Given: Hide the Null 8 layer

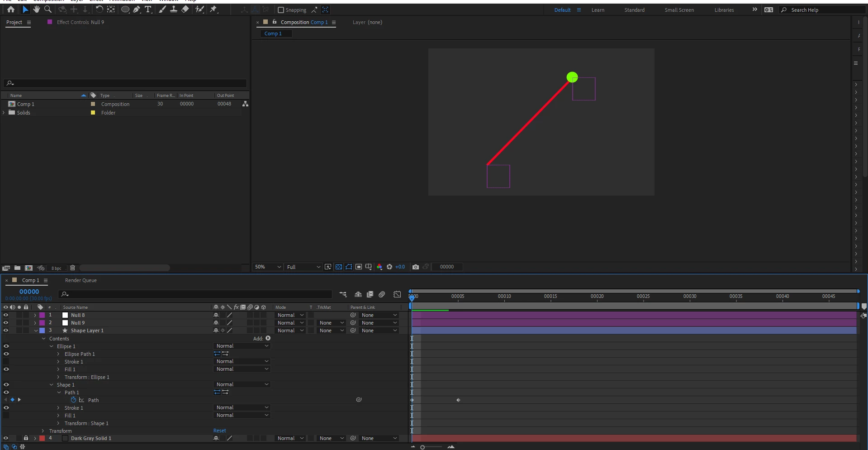Looking at the screenshot, I should tap(6, 315).
